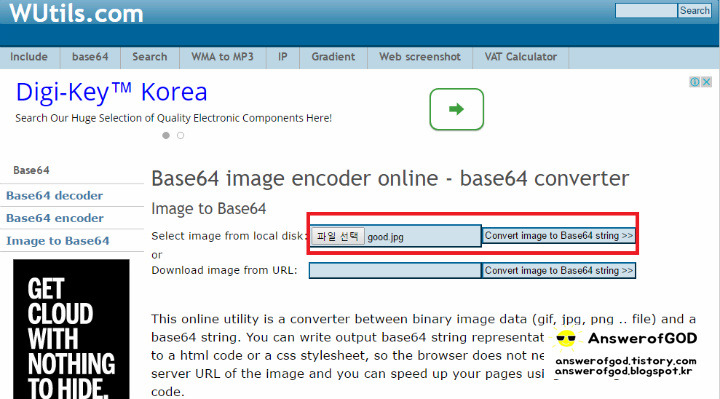720x399 pixels.
Task: Select the first ad carousel dot
Action: [166, 135]
